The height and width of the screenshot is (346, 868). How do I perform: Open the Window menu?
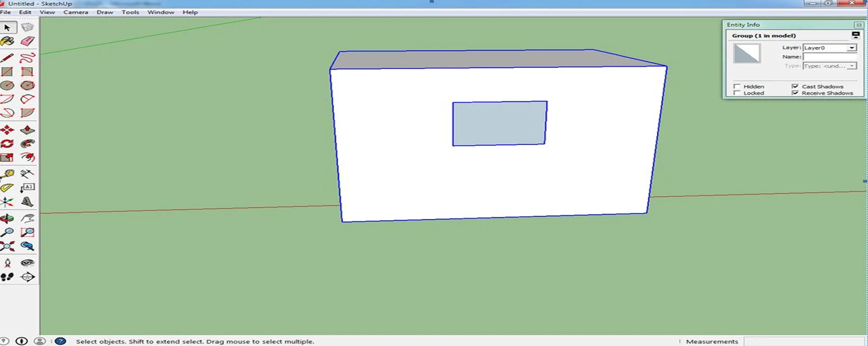[161, 12]
